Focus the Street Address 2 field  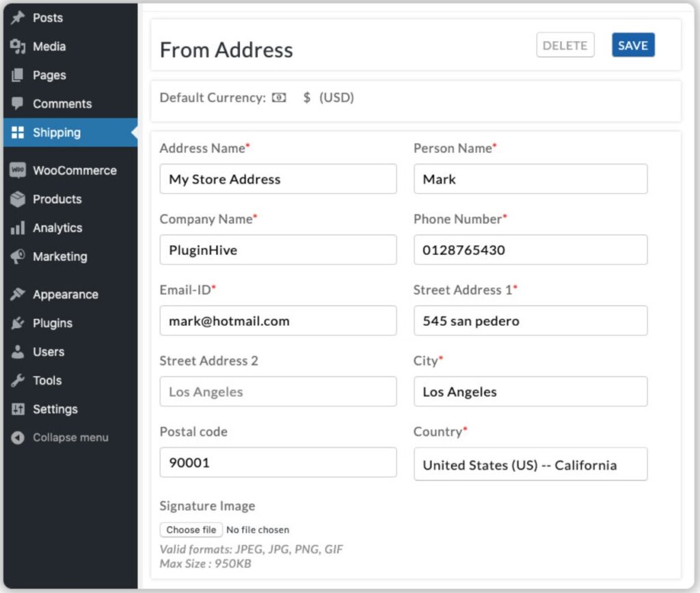tap(278, 391)
